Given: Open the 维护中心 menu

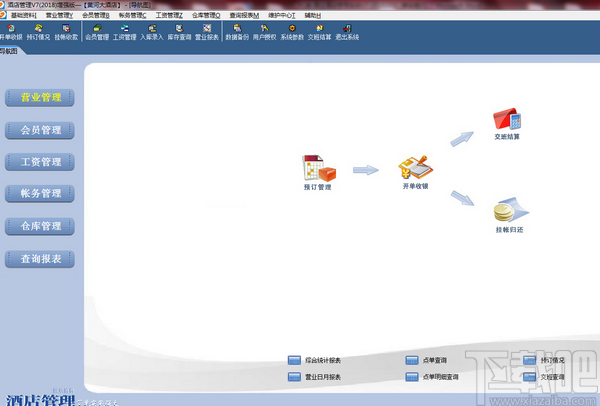Looking at the screenshot, I should (281, 15).
